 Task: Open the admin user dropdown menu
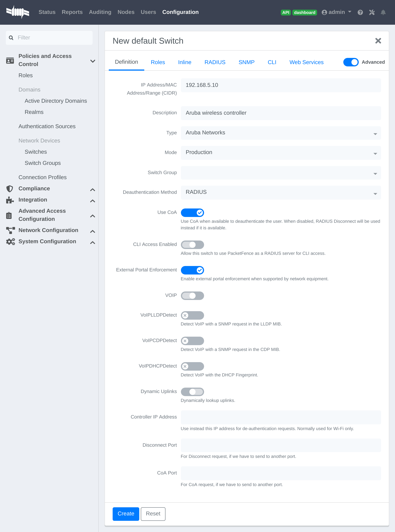point(337,12)
